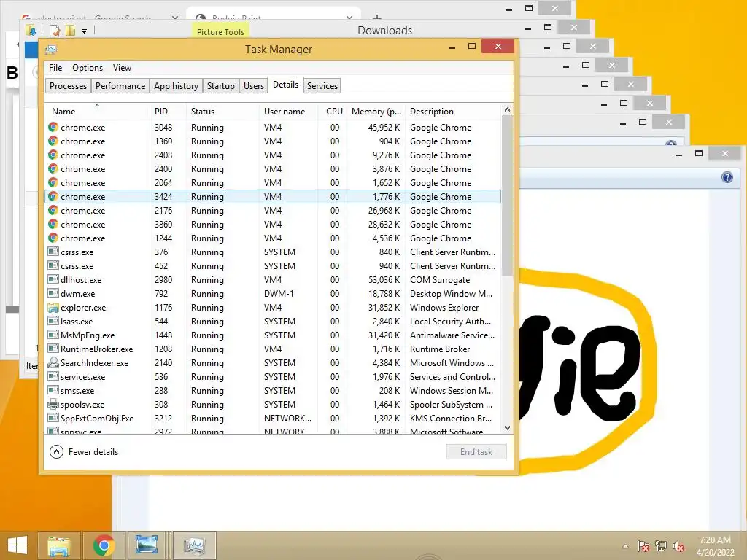This screenshot has width=747, height=560.
Task: Click the scroll up arrow of process list
Action: pyautogui.click(x=508, y=110)
